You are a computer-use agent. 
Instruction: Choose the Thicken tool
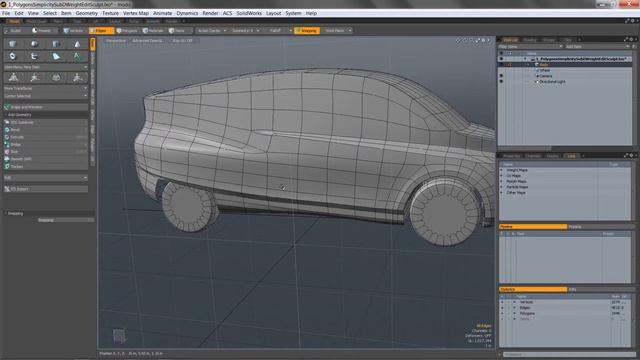(46, 166)
